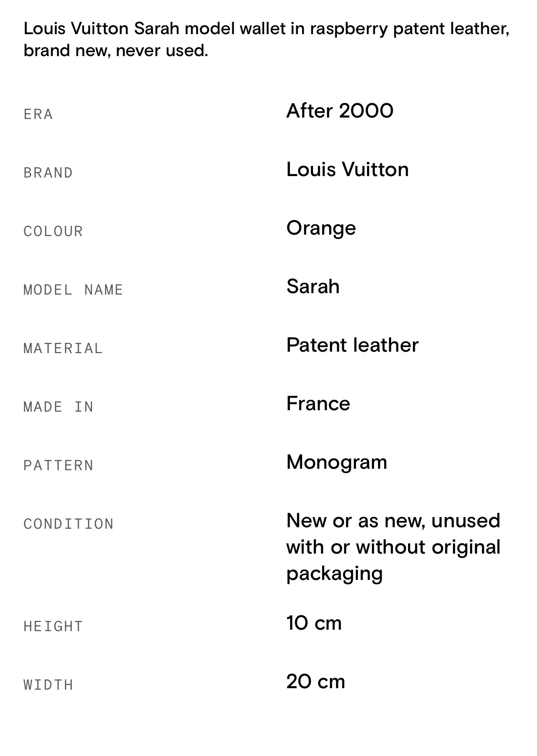Screen dimensions: 537x756
Task: Click the PATTERN label
Action: tap(58, 465)
